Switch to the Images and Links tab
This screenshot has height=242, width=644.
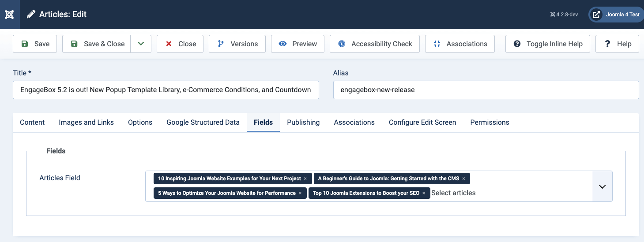(x=86, y=123)
